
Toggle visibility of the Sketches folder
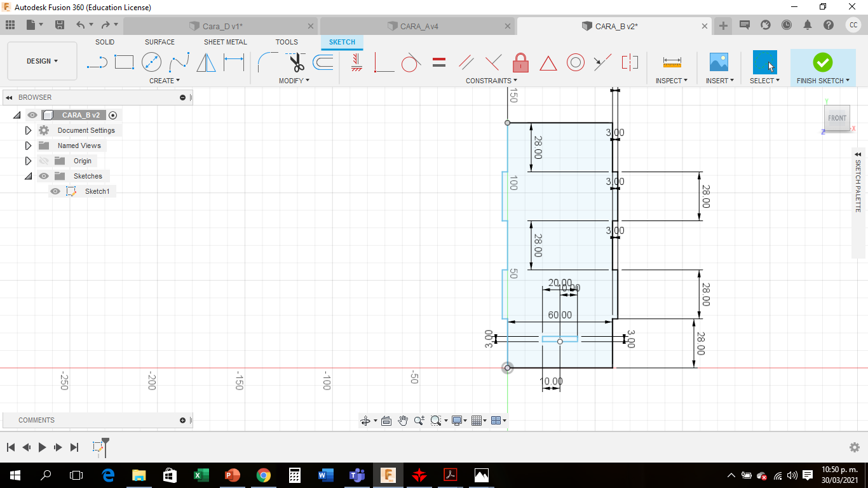tap(44, 176)
